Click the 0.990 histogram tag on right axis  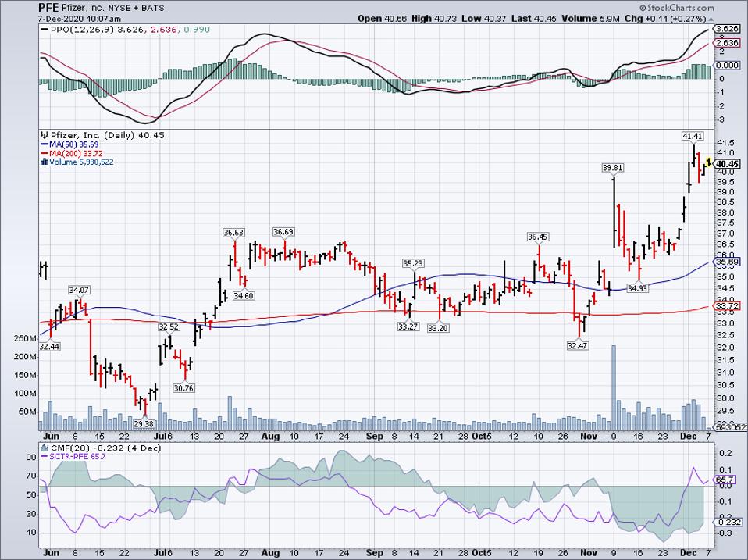coord(728,66)
